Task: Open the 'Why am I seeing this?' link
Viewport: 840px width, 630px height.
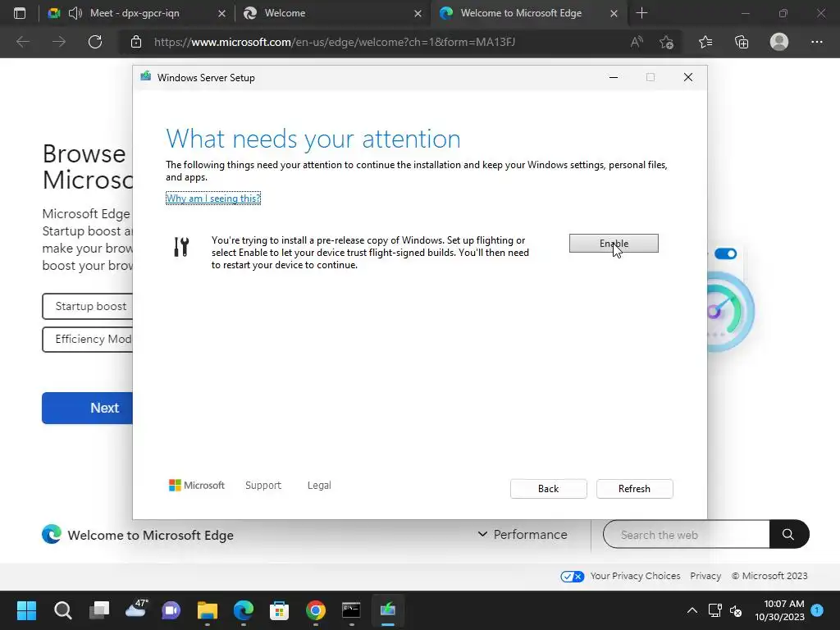Action: click(213, 199)
